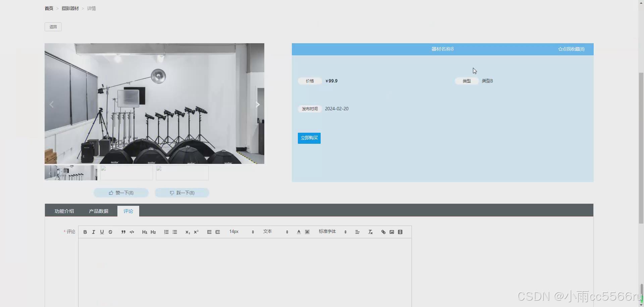
Task: Select third broken image thumbnail
Action: (x=182, y=173)
